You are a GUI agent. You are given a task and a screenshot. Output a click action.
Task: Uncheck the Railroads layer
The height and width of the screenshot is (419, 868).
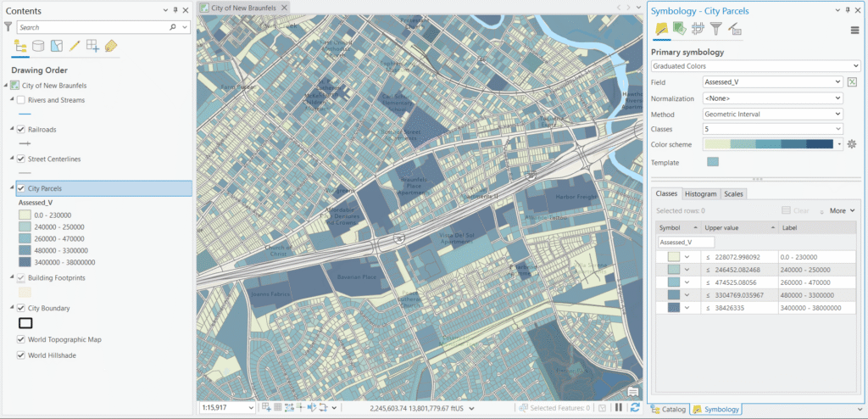point(21,130)
